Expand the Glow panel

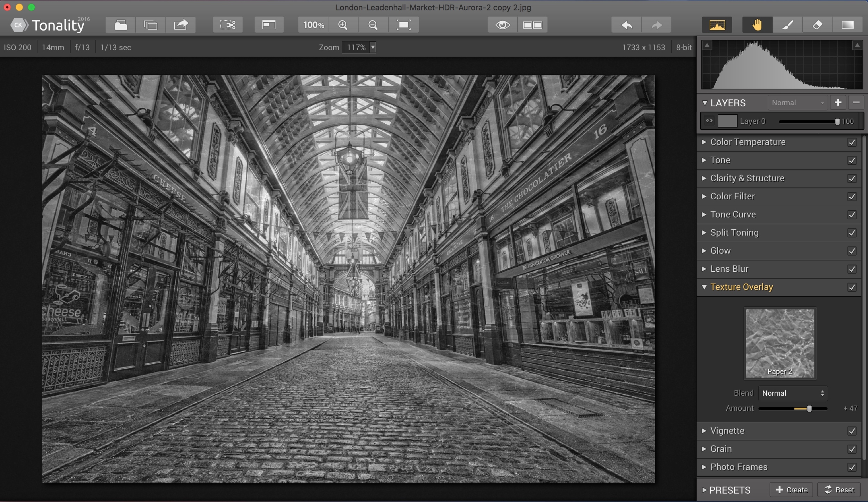(704, 251)
